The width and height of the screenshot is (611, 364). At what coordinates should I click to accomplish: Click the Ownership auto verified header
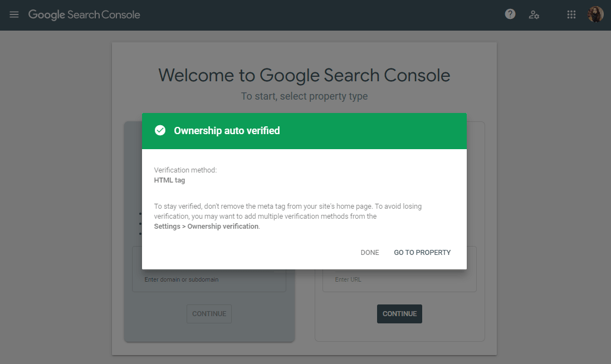227,131
